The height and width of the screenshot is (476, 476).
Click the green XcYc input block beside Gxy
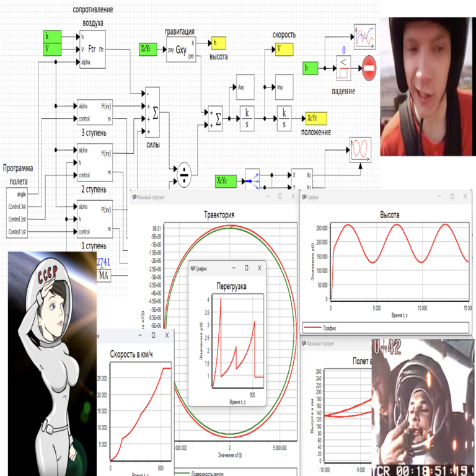[x=149, y=49]
